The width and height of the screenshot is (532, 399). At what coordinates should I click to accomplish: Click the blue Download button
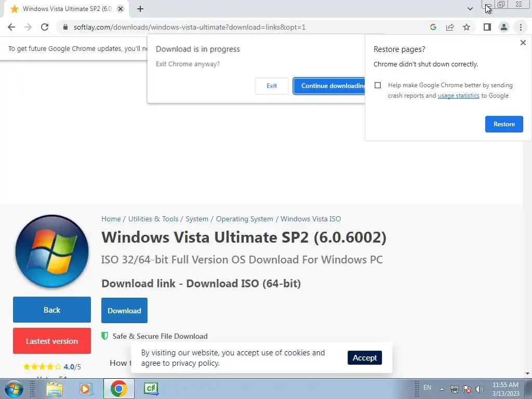click(124, 311)
